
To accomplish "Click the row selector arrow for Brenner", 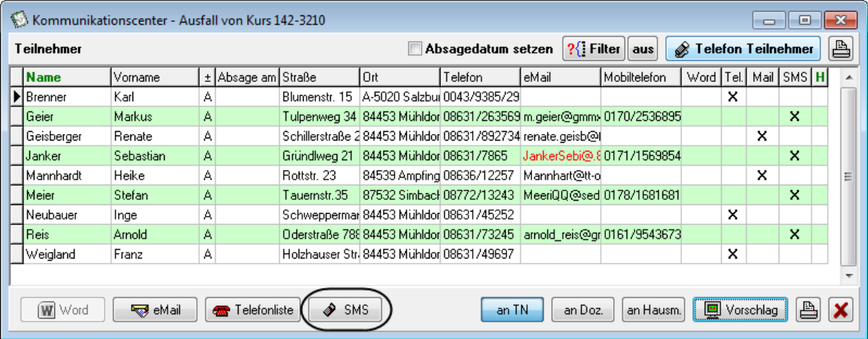I will point(17,97).
